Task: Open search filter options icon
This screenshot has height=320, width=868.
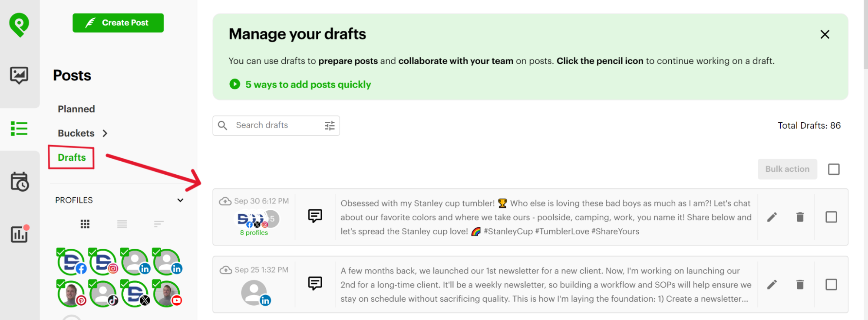Action: [x=330, y=126]
